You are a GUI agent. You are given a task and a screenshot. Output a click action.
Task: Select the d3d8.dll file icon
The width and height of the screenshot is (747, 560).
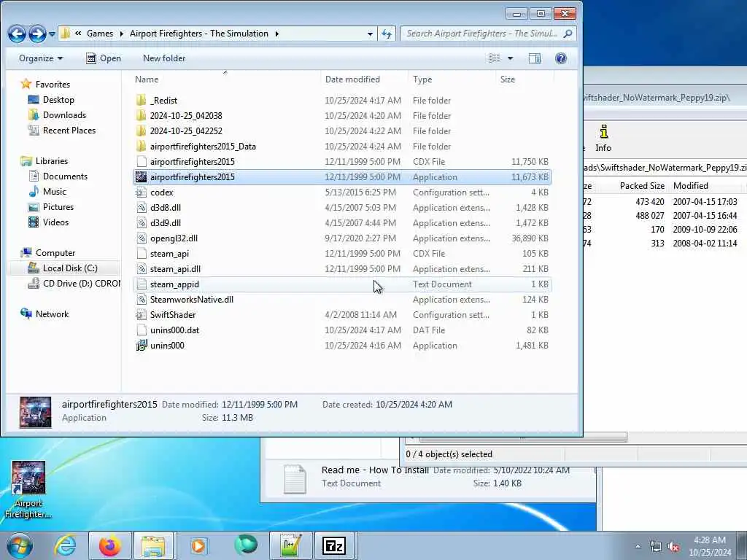(141, 208)
